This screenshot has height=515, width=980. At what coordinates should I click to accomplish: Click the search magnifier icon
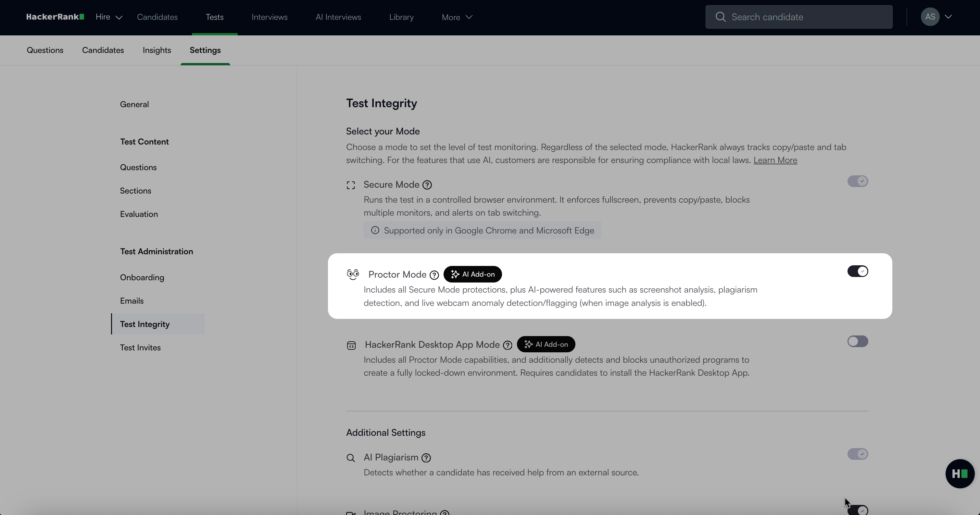720,17
